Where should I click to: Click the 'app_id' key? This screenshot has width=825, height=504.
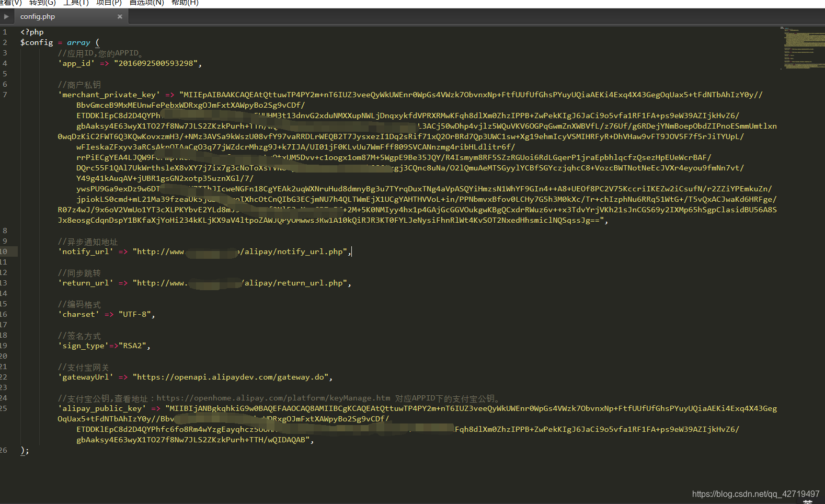76,63
